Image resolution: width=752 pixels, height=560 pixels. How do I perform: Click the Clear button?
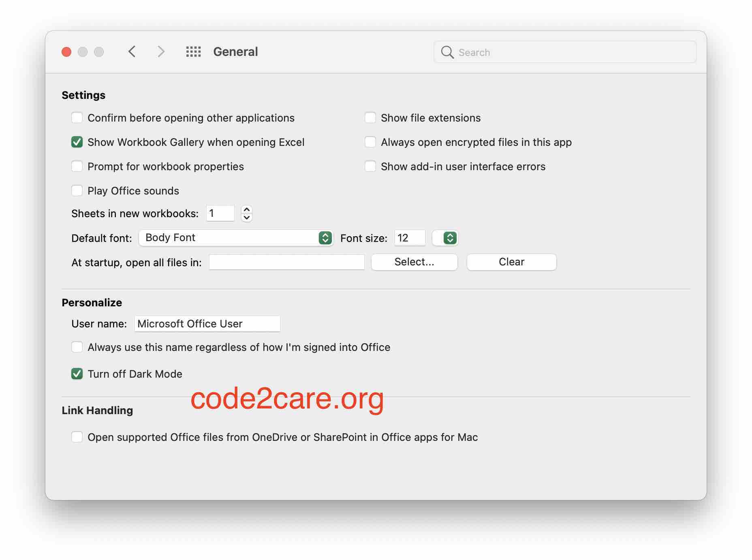pos(511,262)
